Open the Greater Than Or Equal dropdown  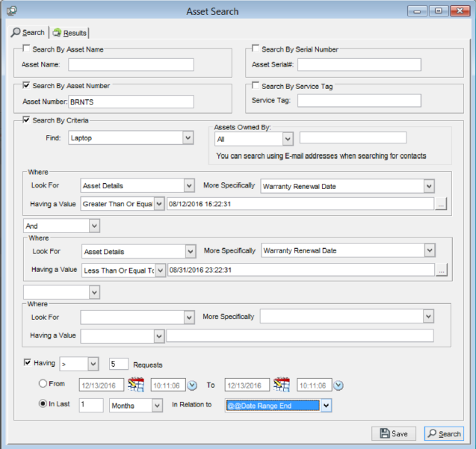tap(159, 204)
